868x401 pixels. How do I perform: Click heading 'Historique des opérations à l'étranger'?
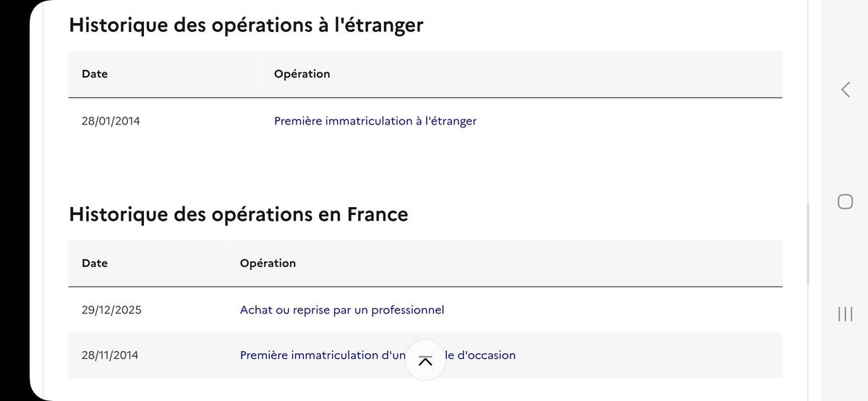pyautogui.click(x=246, y=25)
